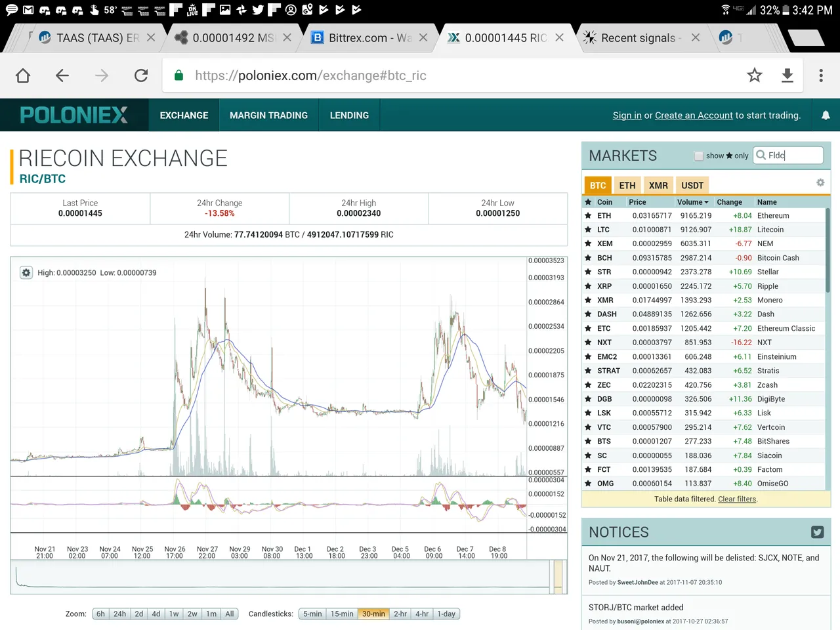Open the MARGIN TRADING menu item
840x630 pixels.
pyautogui.click(x=268, y=115)
